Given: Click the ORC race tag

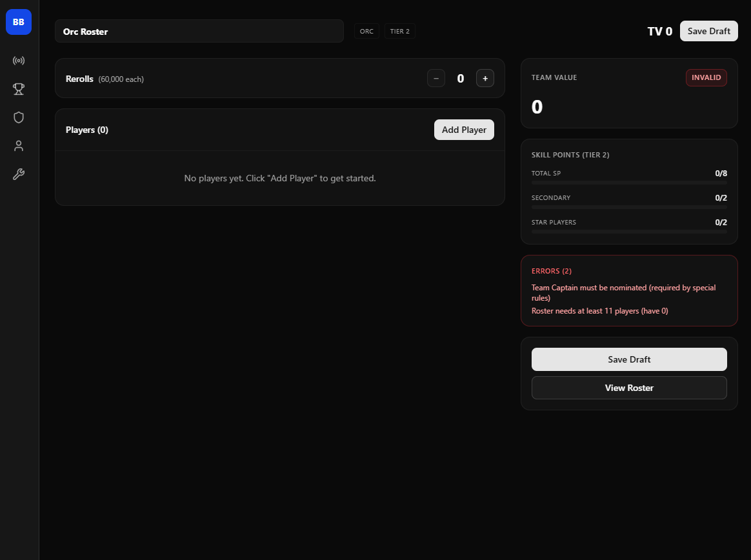Looking at the screenshot, I should [x=366, y=31].
